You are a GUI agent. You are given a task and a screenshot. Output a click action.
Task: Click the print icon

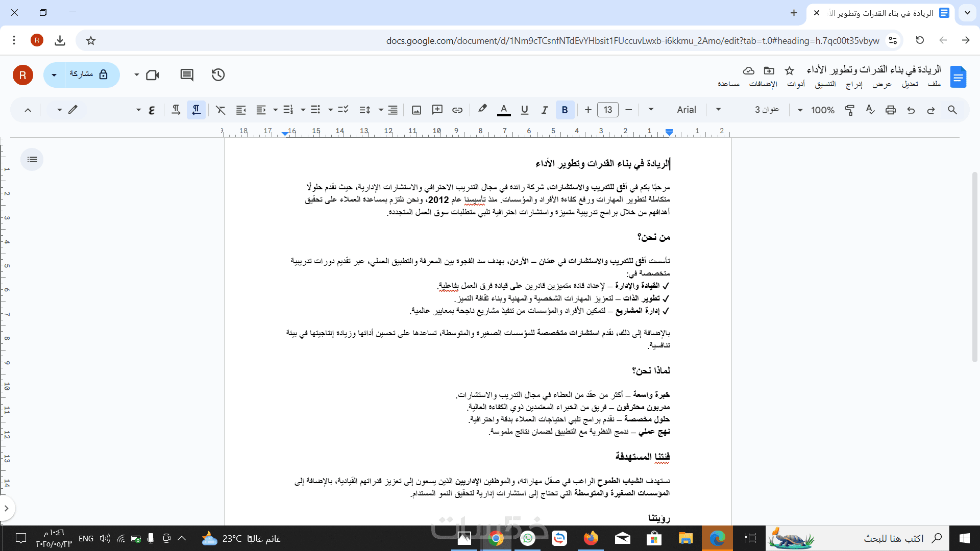[891, 110]
